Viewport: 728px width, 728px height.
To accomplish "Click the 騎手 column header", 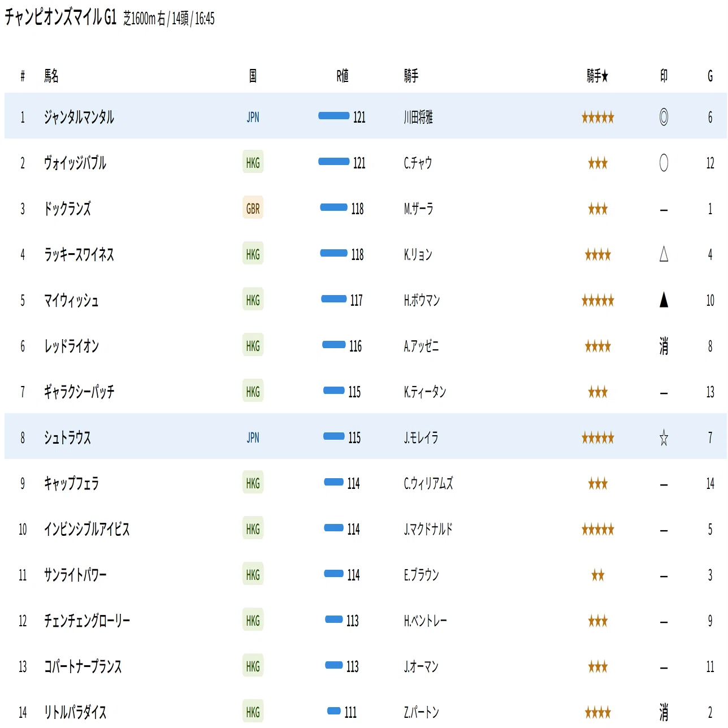I will (411, 76).
